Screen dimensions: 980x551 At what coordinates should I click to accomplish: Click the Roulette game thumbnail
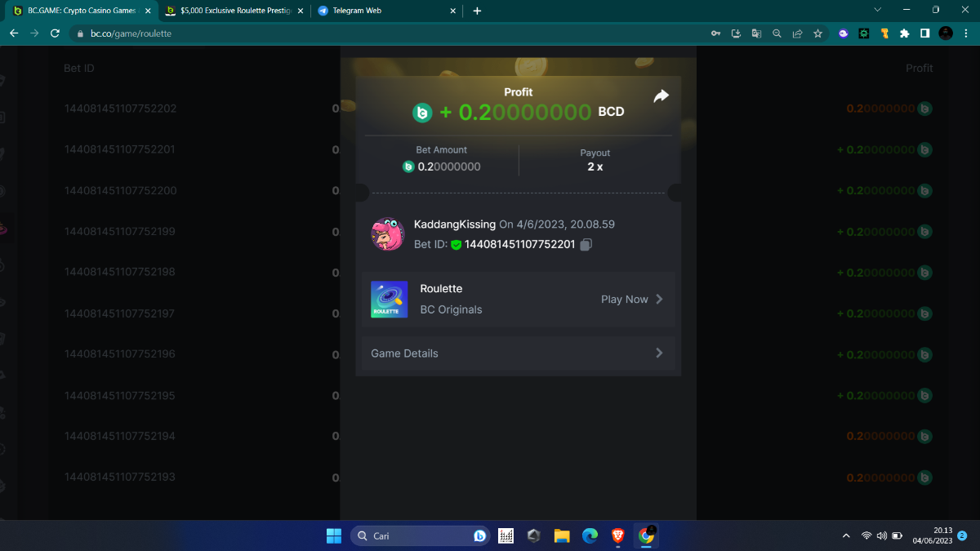(x=389, y=300)
